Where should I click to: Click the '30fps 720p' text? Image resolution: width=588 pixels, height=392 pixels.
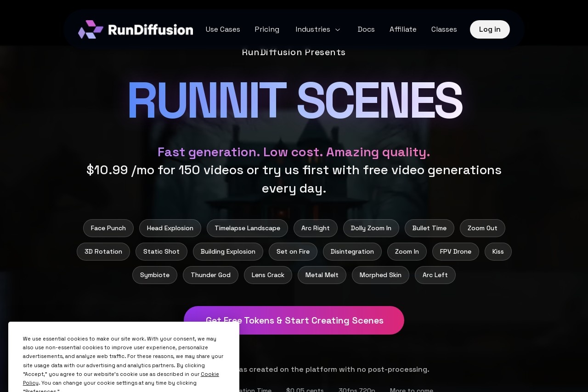(x=357, y=390)
